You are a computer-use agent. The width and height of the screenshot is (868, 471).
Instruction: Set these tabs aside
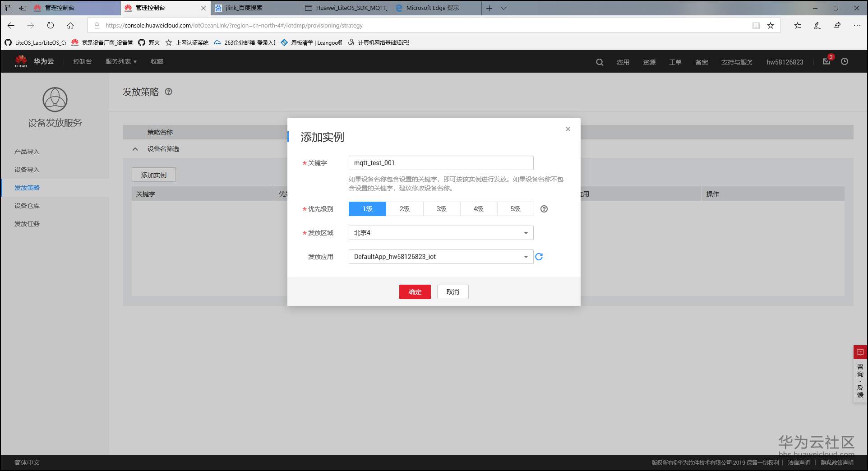23,8
